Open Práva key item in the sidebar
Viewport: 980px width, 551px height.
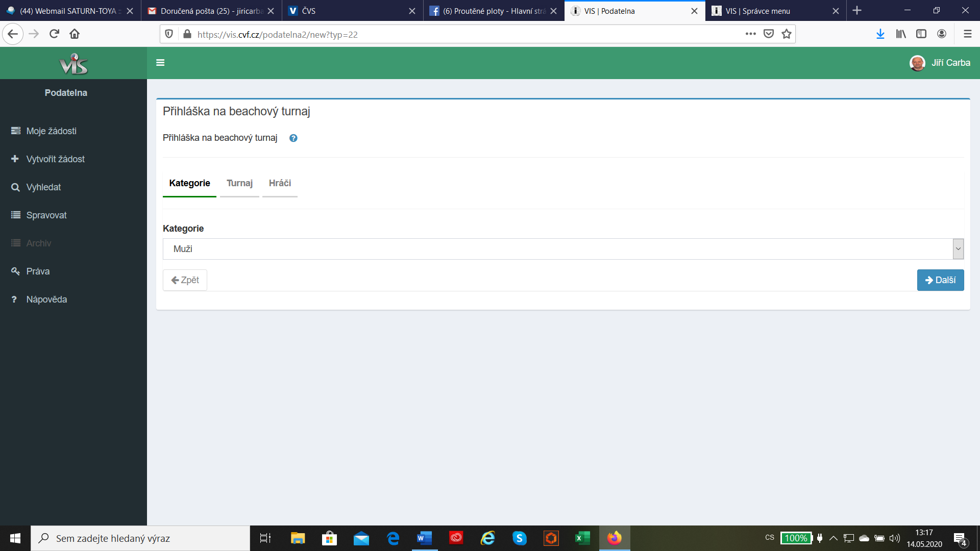coord(38,271)
